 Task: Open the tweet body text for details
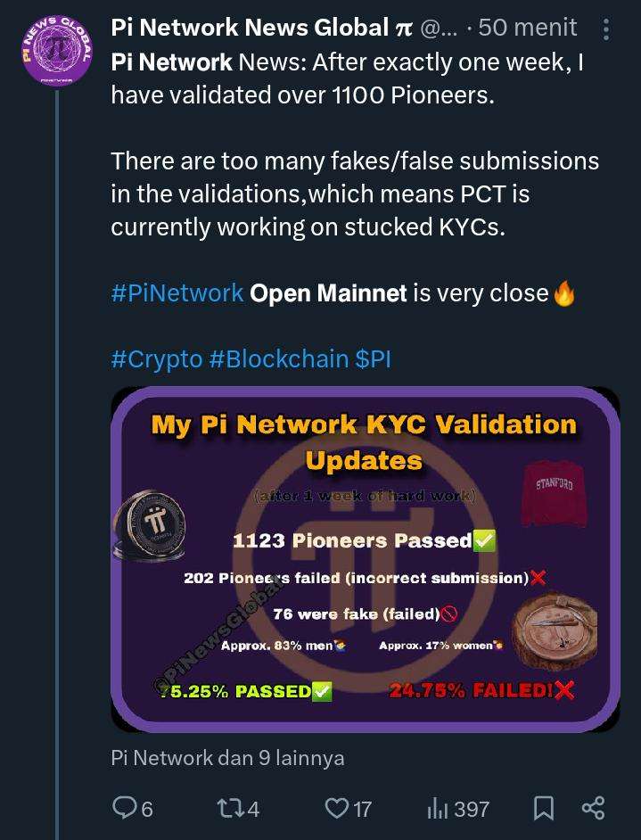pos(355,194)
